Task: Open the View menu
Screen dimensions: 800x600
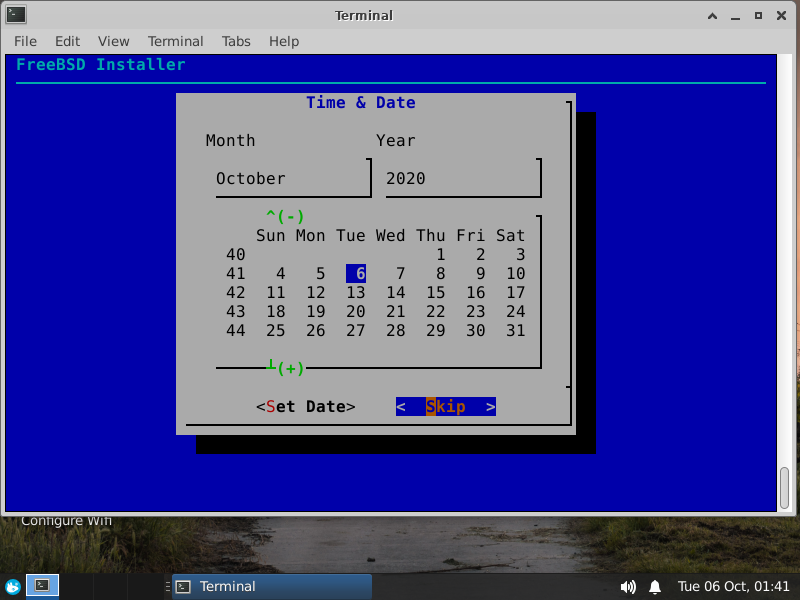Action: [113, 41]
